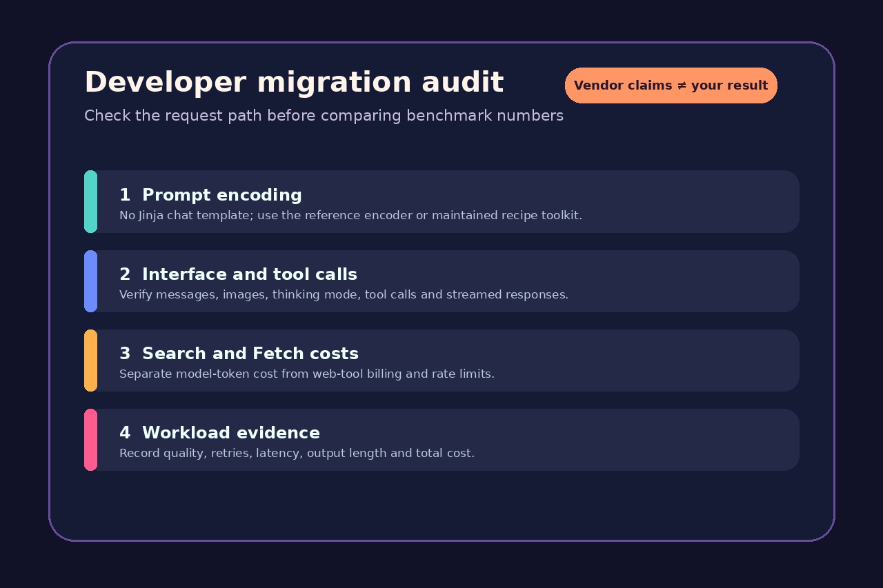This screenshot has width=883, height=588.
Task: Select the 'Workload evidence' heading
Action: 231,433
